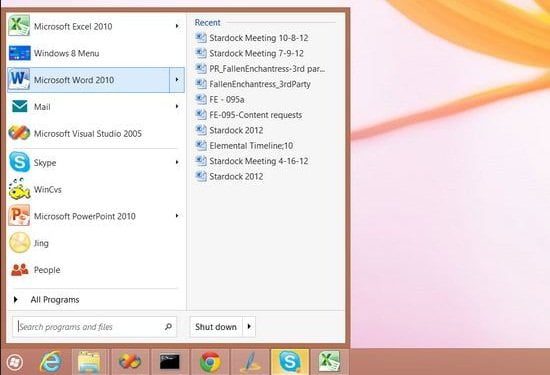550x375 pixels.
Task: Expand Microsoft Excel 2010 jump list arrow
Action: tap(177, 26)
